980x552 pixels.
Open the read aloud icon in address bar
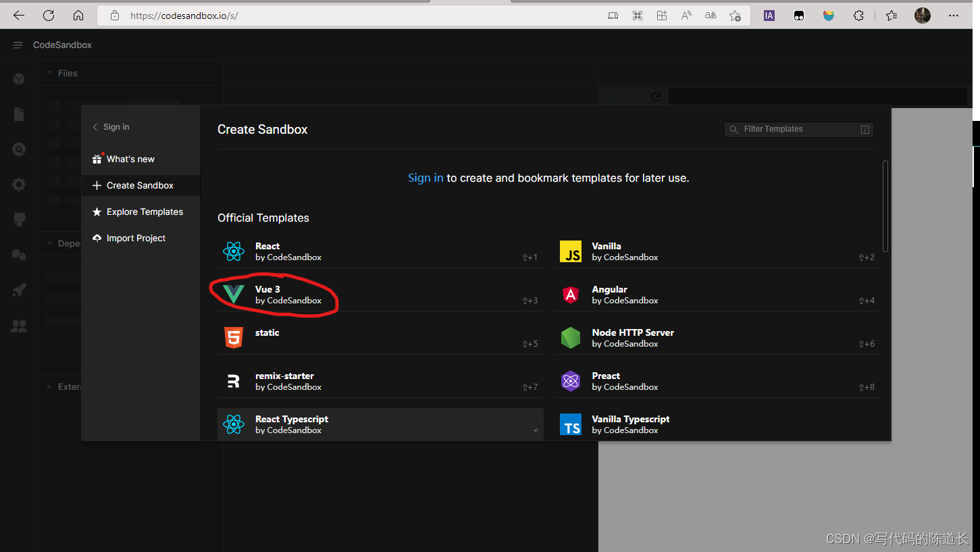coord(686,15)
